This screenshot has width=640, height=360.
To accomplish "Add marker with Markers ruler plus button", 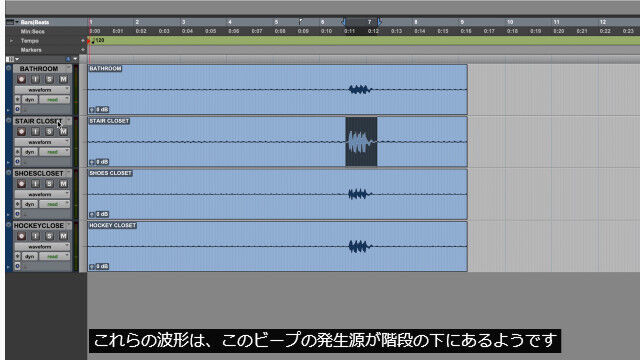I will pos(83,50).
